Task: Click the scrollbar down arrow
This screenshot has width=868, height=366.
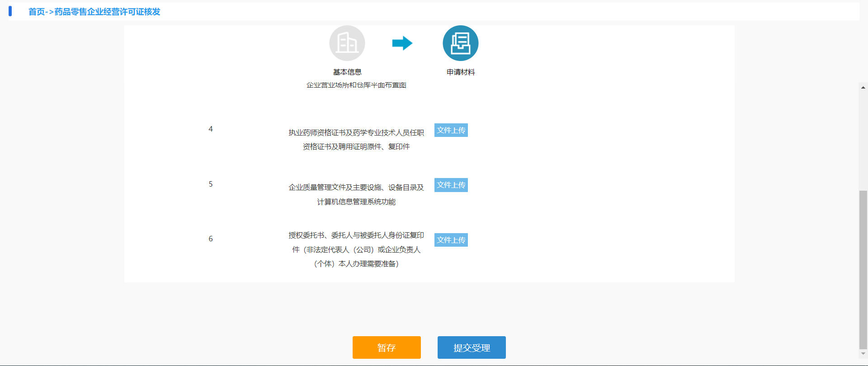Action: pyautogui.click(x=863, y=354)
